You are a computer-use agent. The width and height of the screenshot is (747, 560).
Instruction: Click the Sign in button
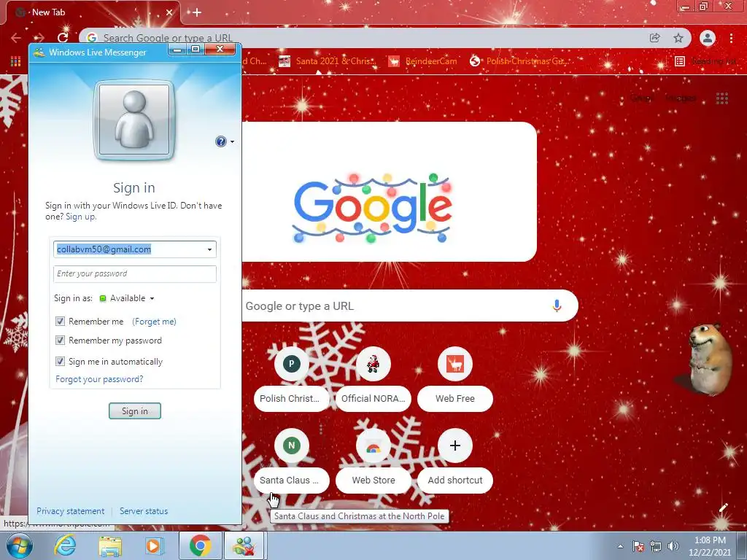(135, 411)
